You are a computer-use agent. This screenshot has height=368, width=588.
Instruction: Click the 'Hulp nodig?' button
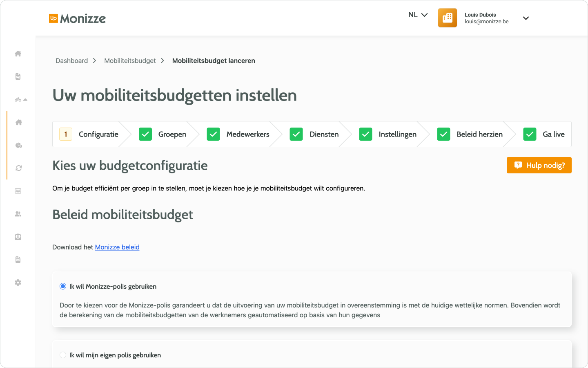coord(539,165)
